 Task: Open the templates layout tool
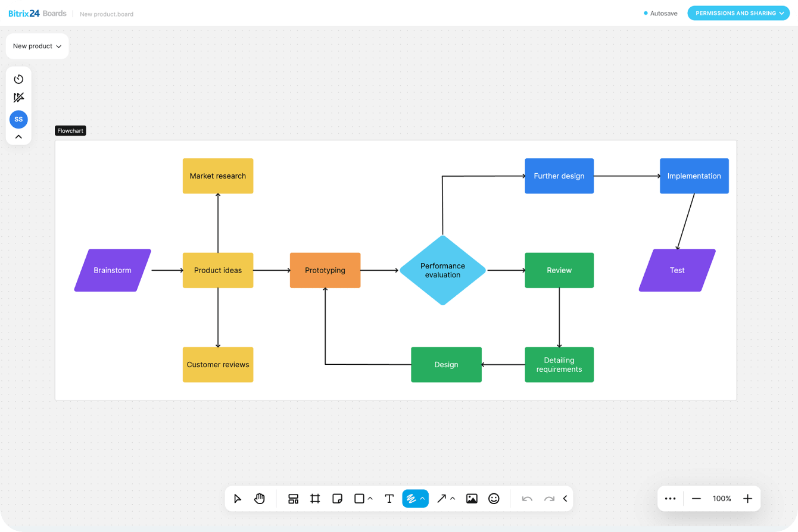293,499
